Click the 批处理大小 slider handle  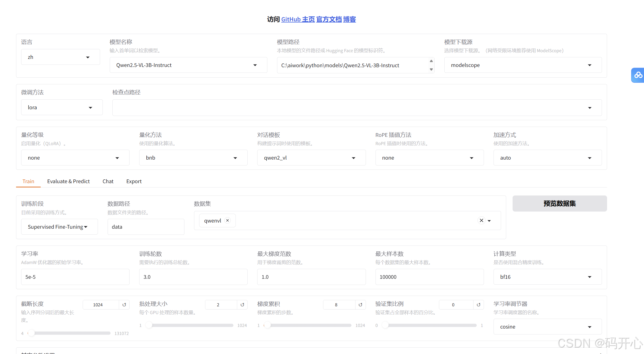[x=149, y=325]
